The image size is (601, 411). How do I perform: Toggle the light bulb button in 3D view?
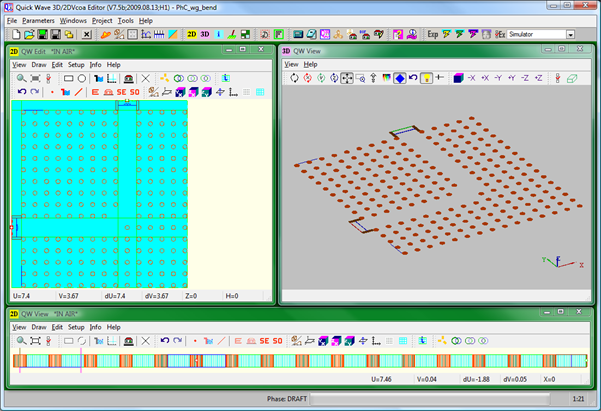click(x=425, y=77)
